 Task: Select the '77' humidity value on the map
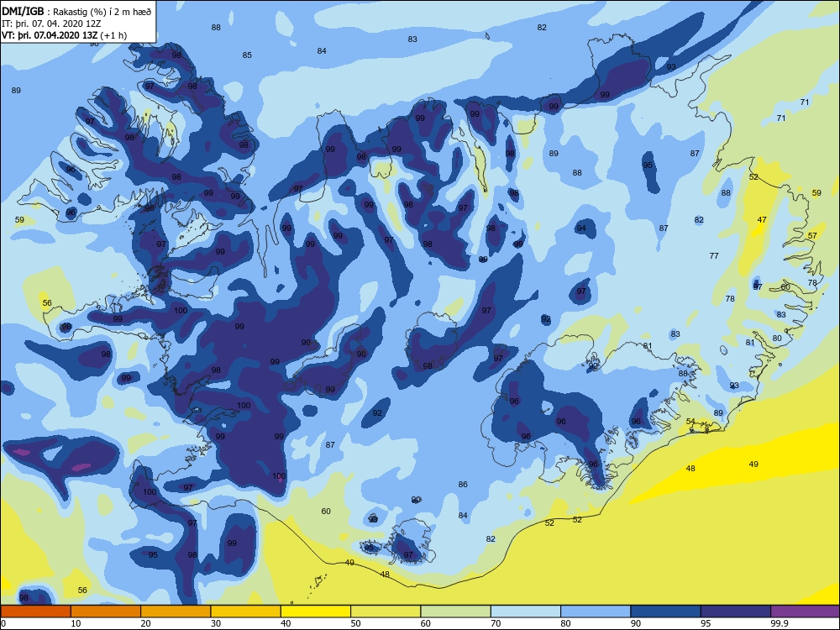pyautogui.click(x=713, y=255)
